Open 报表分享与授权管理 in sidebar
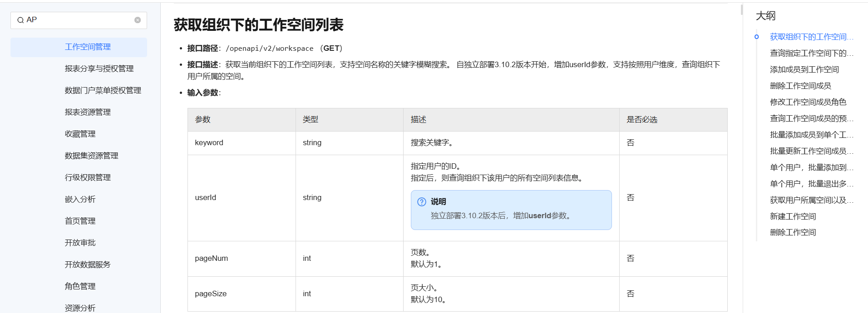 click(x=99, y=68)
